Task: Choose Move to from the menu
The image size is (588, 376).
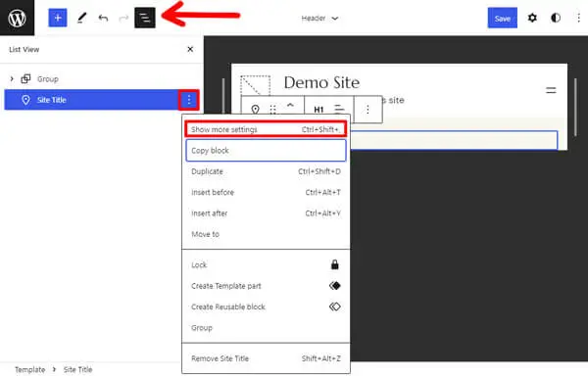Action: 266,234
